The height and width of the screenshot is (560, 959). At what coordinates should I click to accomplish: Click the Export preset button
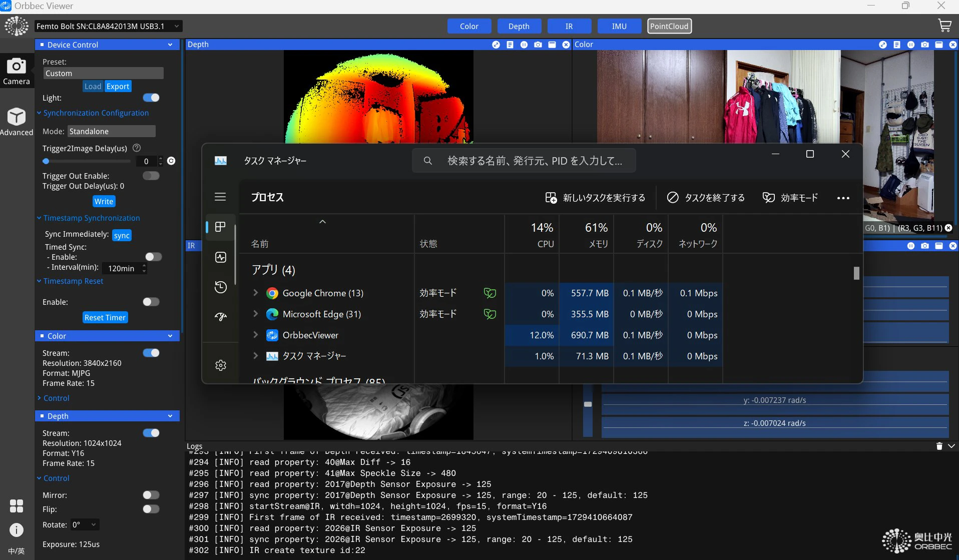coord(118,87)
